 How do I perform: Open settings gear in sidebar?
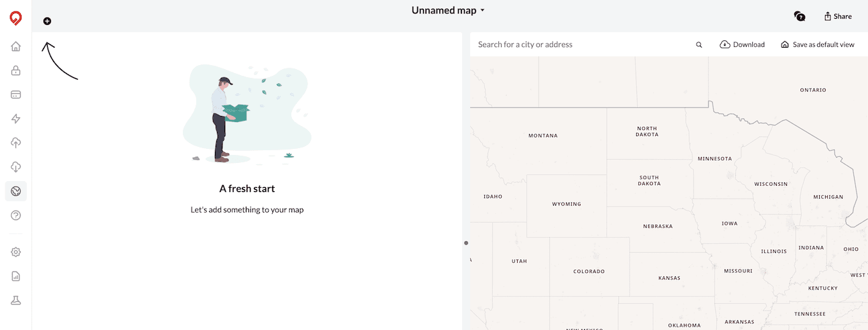pos(16,252)
